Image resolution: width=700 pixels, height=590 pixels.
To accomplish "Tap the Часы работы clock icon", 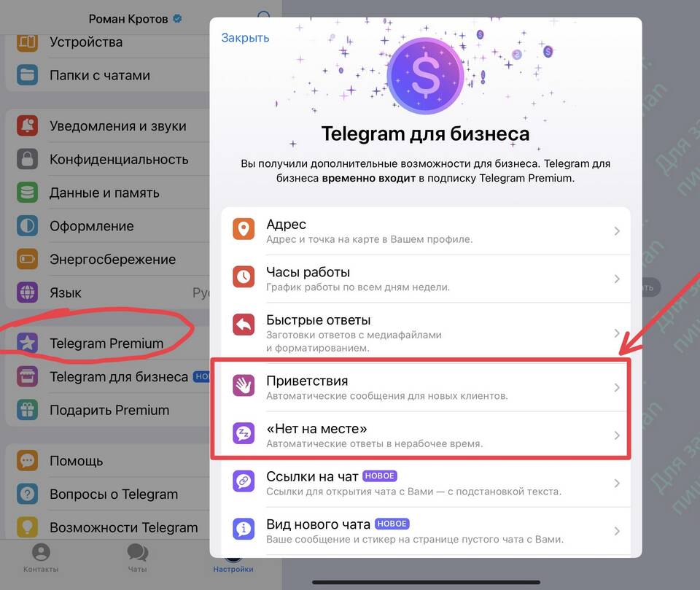I will tap(244, 277).
